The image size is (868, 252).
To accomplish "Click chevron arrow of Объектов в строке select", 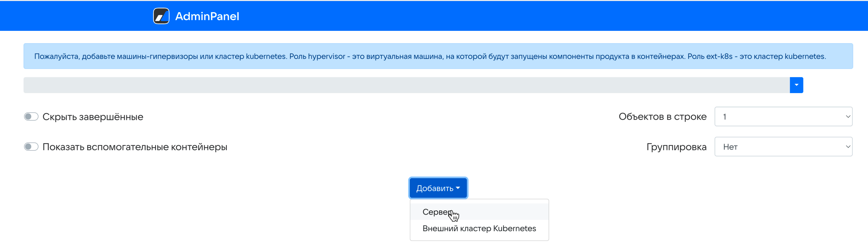I will click(847, 117).
